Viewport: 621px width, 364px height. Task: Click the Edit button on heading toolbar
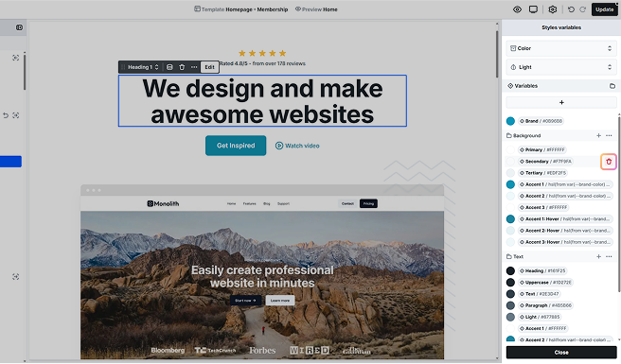(x=209, y=67)
